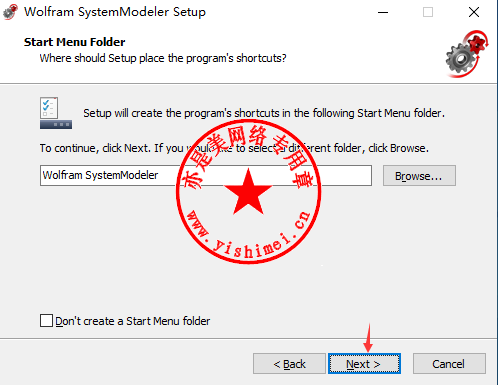Click the disabled maximize button

428,12
